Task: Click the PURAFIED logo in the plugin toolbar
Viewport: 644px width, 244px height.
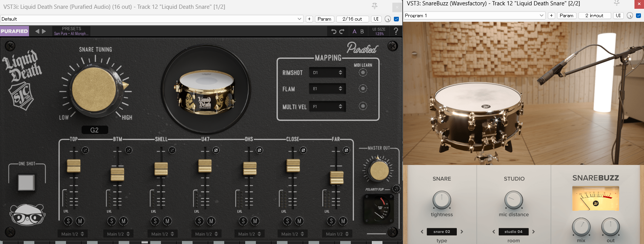Action: point(14,31)
